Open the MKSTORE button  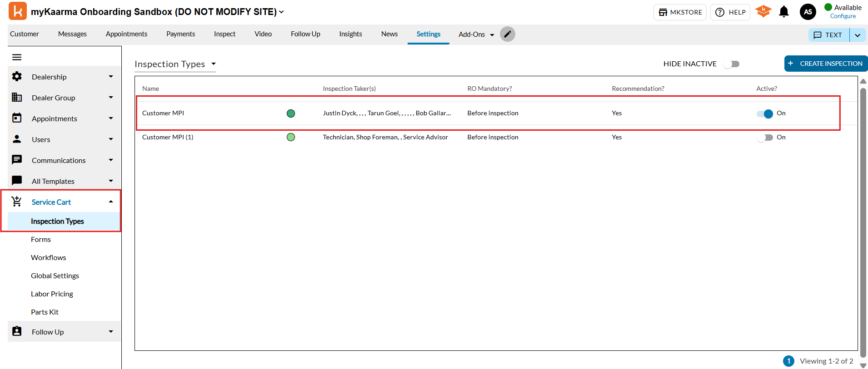pyautogui.click(x=680, y=12)
